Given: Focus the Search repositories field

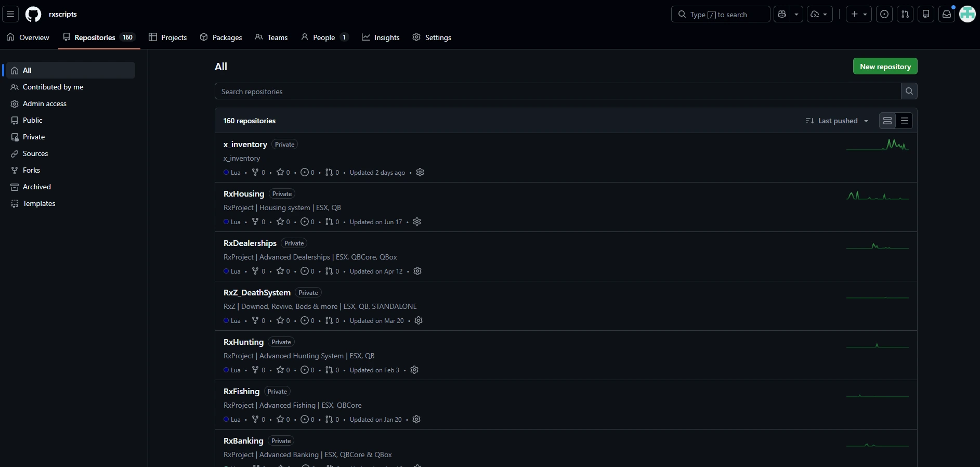Looking at the screenshot, I should pos(558,91).
